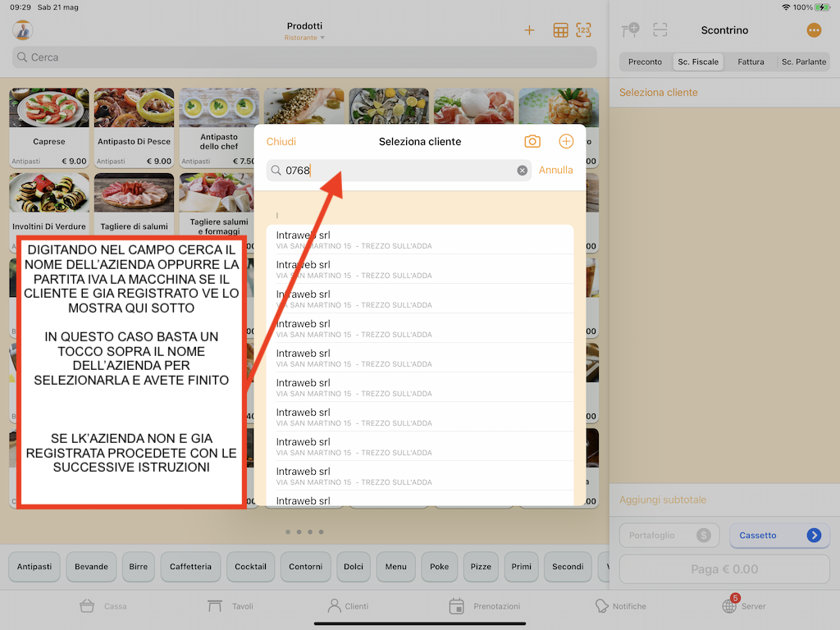The image size is (840, 630).
Task: Select the Sc. Fiscale receipt type
Action: pyautogui.click(x=698, y=62)
